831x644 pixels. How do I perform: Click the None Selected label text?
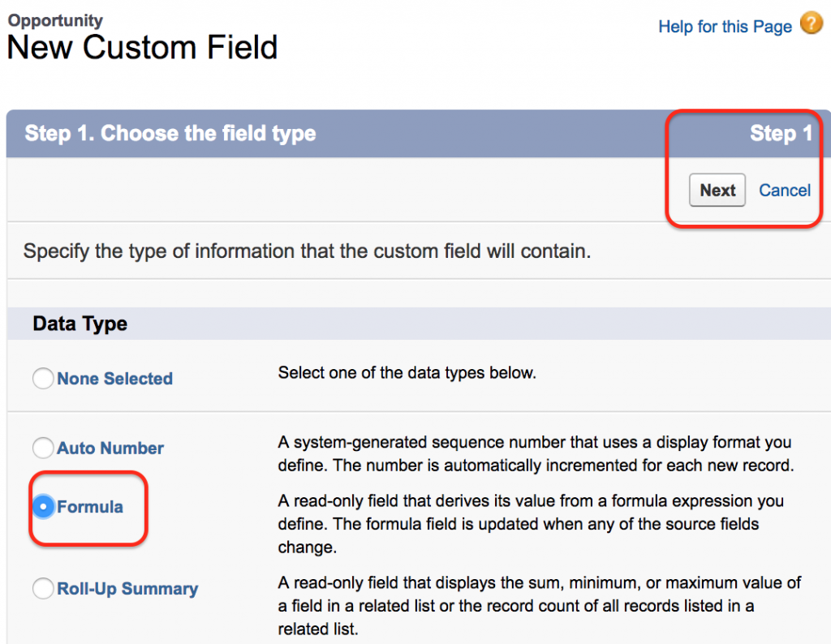115,379
